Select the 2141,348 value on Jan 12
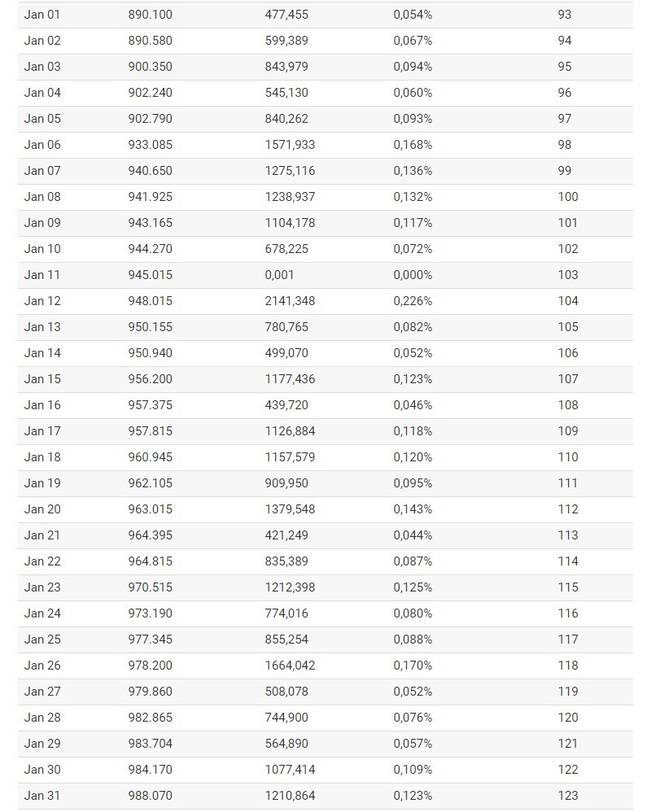Screen dimensions: 651x812 tap(290, 301)
